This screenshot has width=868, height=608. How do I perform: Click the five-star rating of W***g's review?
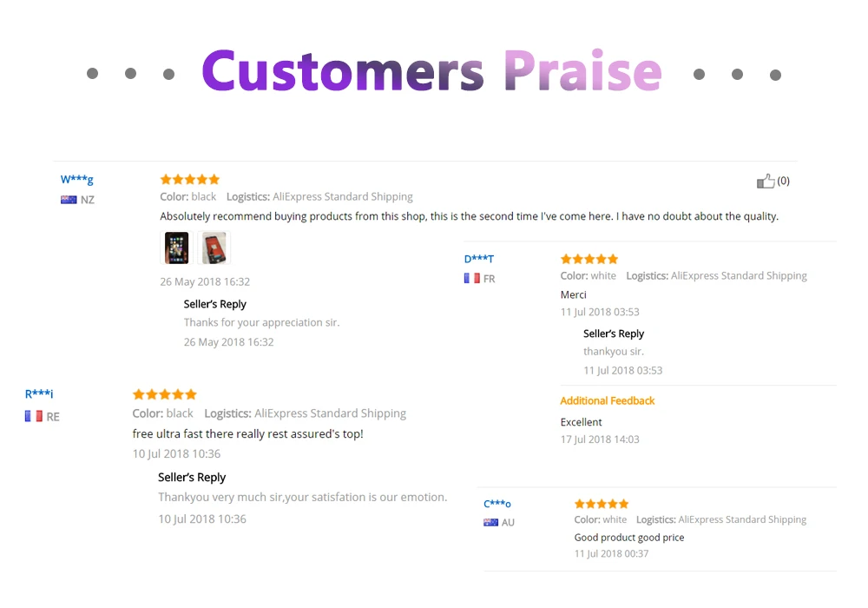pyautogui.click(x=190, y=180)
